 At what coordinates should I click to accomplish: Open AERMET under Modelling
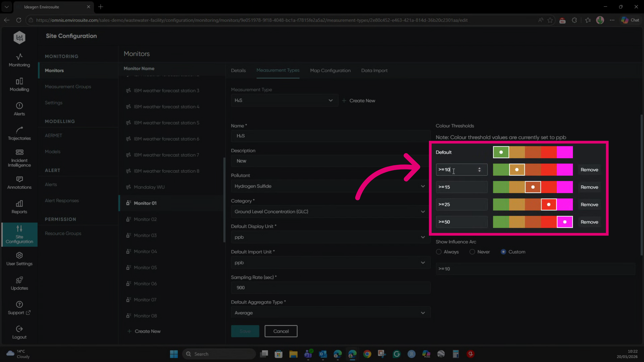pos(53,135)
